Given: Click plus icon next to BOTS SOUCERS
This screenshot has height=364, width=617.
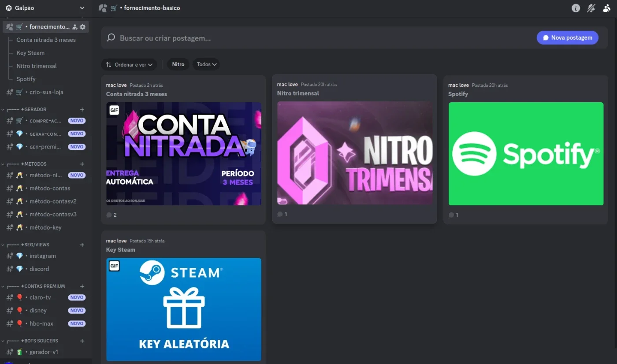Looking at the screenshot, I should 82,341.
